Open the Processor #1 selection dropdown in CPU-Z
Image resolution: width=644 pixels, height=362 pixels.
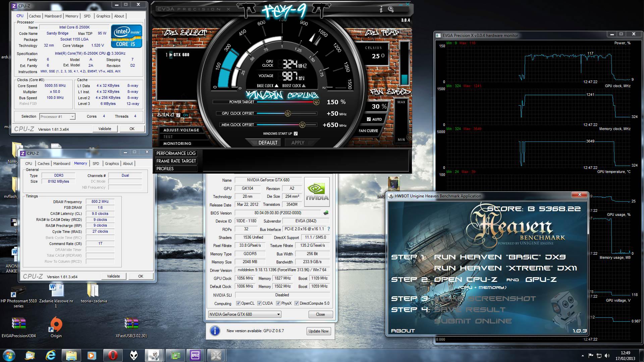(x=57, y=117)
